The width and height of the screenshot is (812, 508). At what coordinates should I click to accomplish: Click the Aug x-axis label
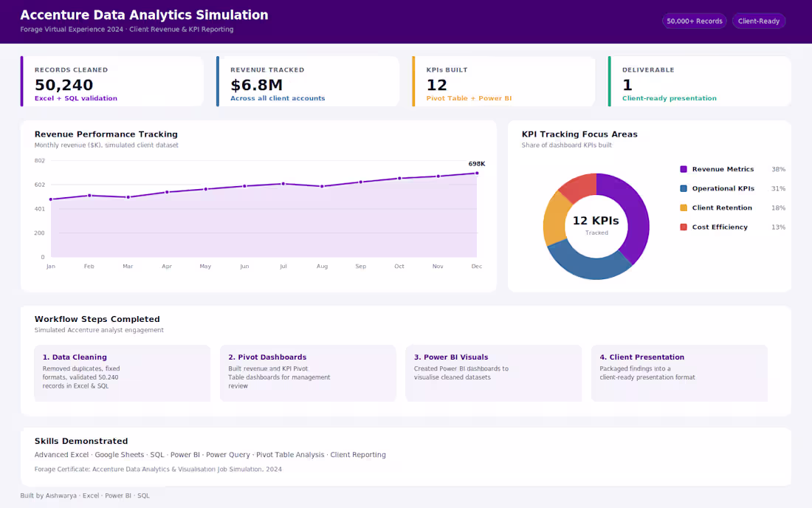coord(322,266)
